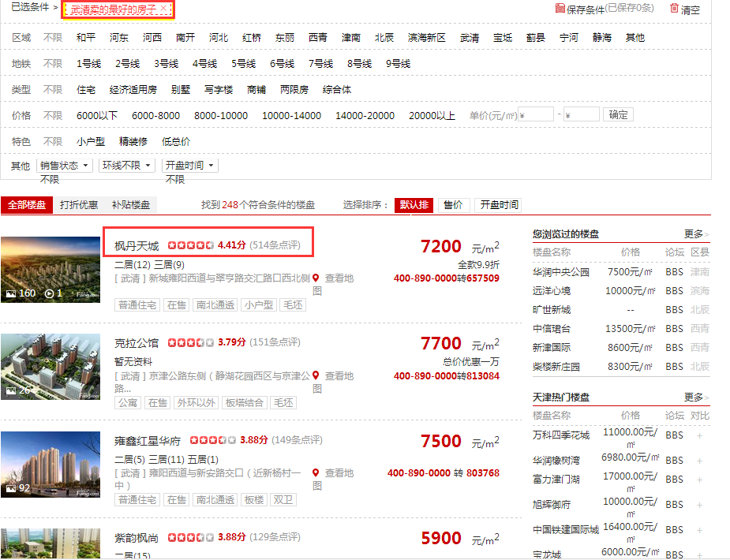Viewport: 730px width, 560px height.
Task: Filter by feature 精装修
Action: pyautogui.click(x=133, y=142)
